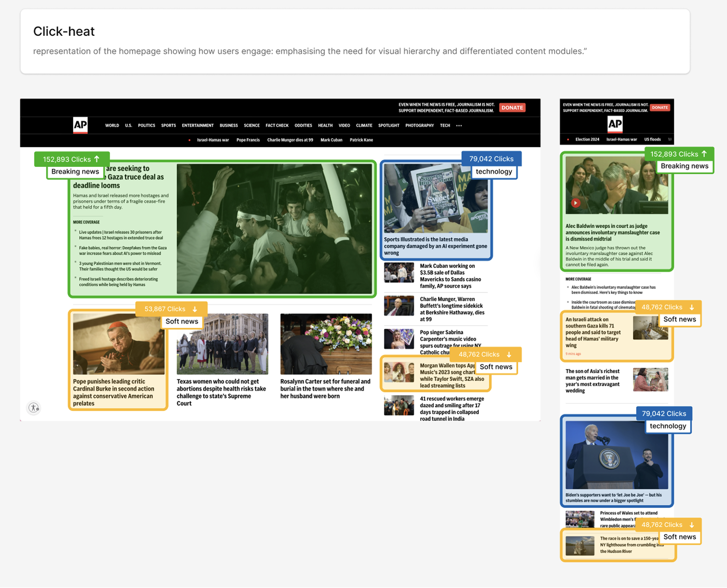Open the accessibility widget icon

34,408
